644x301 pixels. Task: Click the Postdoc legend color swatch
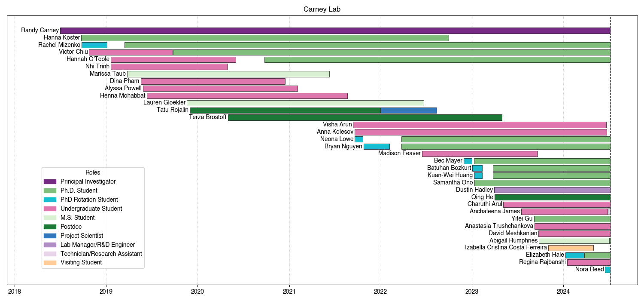(50, 227)
